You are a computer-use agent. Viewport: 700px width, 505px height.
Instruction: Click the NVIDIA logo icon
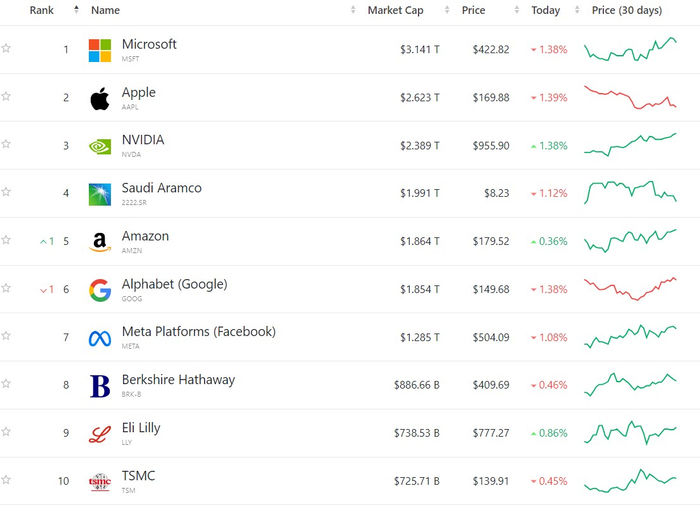pyautogui.click(x=100, y=146)
